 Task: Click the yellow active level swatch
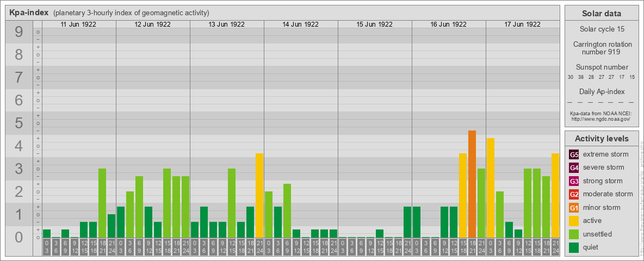(574, 221)
